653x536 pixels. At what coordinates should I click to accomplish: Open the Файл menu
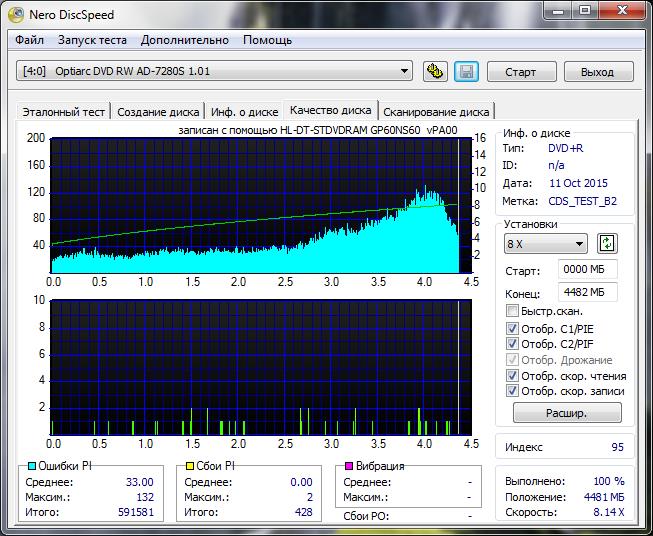pos(29,40)
